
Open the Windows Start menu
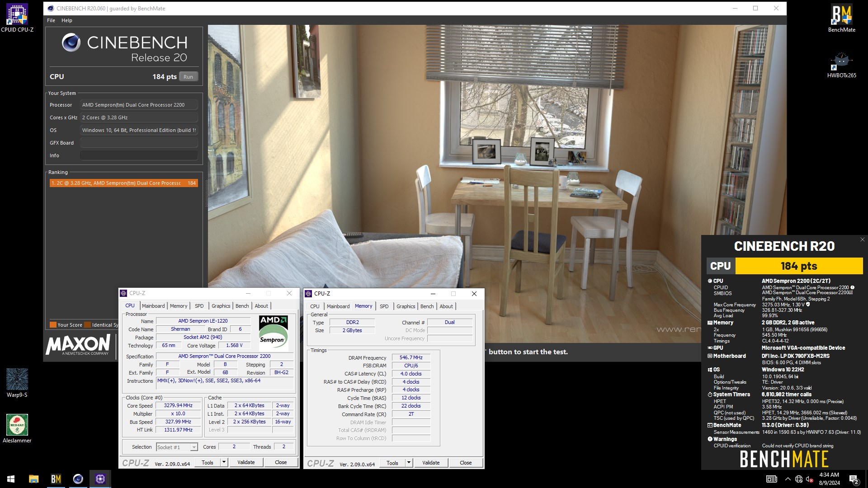pyautogui.click(x=11, y=479)
